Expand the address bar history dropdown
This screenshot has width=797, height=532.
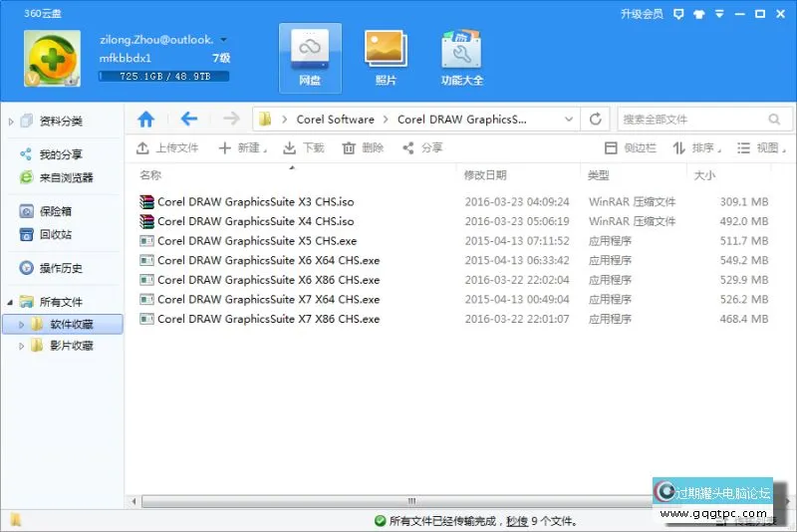[x=569, y=120]
